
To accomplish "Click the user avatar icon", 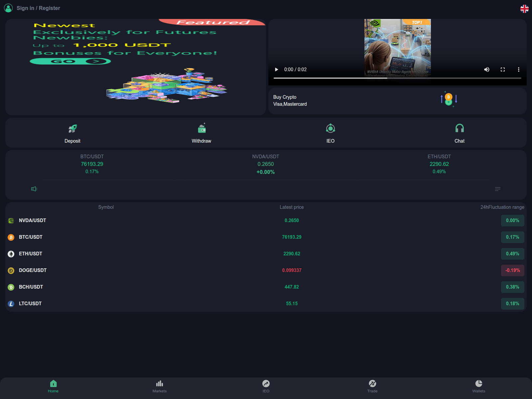I will coord(8,8).
